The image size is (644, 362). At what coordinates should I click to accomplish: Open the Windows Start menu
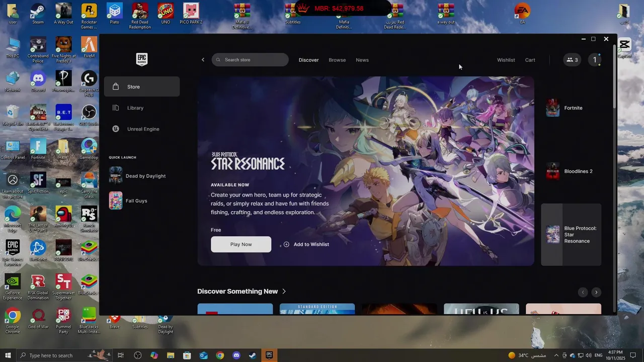[x=8, y=355]
